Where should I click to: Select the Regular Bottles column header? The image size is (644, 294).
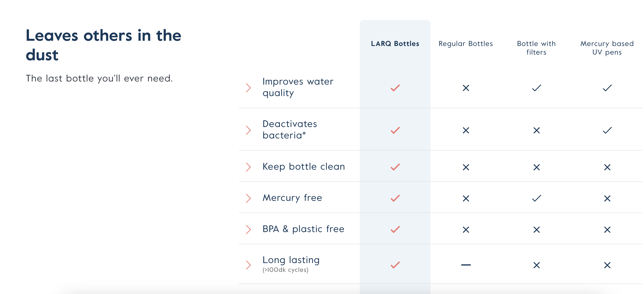tap(466, 44)
